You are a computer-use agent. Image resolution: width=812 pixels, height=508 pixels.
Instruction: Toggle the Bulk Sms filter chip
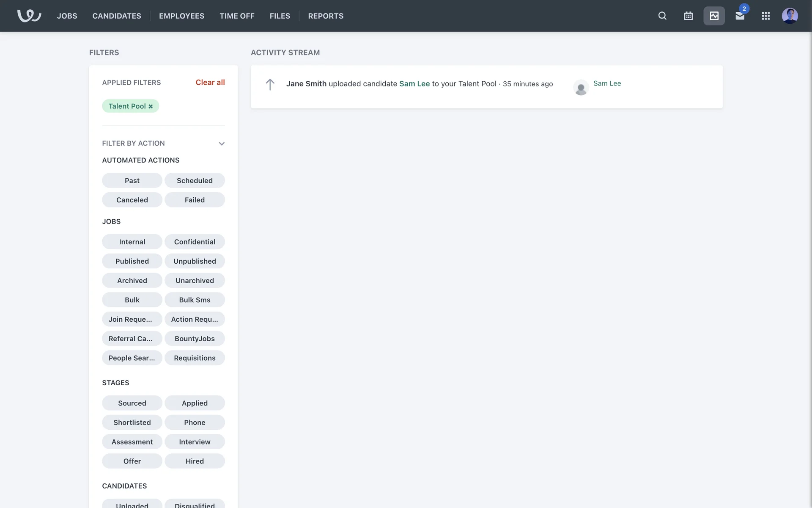click(x=195, y=300)
